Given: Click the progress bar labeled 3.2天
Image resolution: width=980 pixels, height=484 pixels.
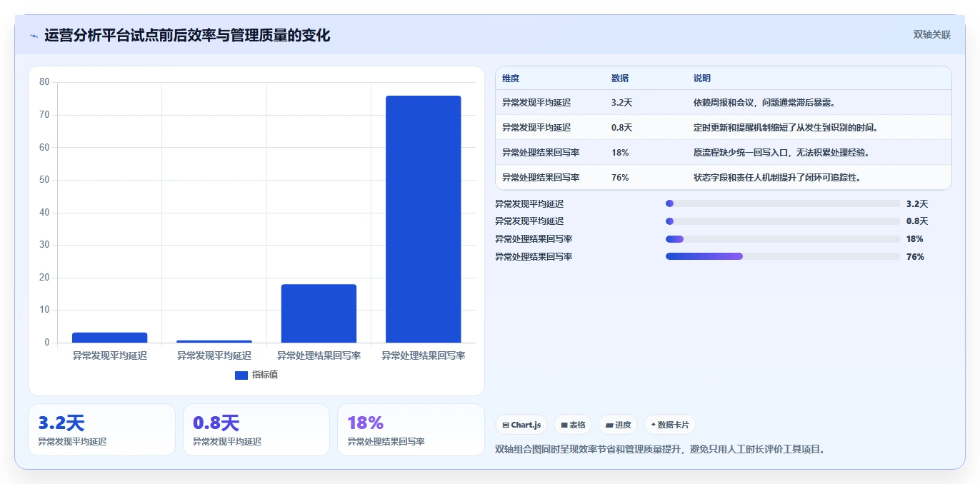Looking at the screenshot, I should point(783,203).
